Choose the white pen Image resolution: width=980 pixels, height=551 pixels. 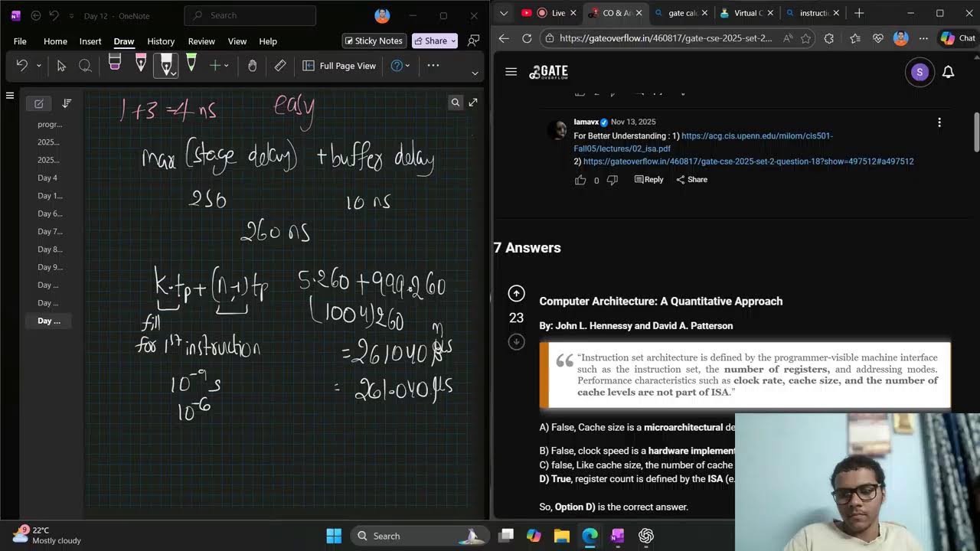click(166, 66)
